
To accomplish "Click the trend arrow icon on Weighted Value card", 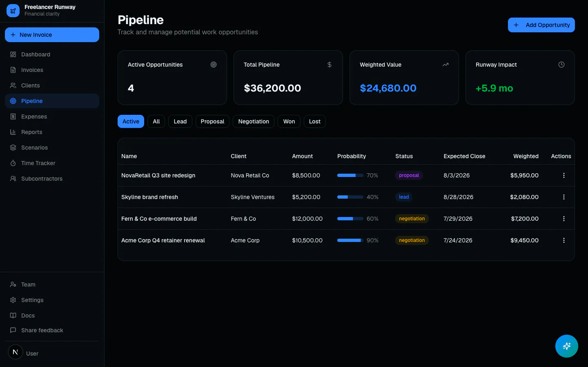I will pyautogui.click(x=445, y=65).
